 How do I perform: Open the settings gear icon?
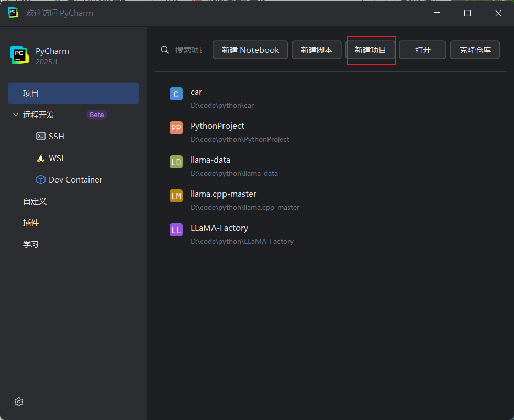19,402
